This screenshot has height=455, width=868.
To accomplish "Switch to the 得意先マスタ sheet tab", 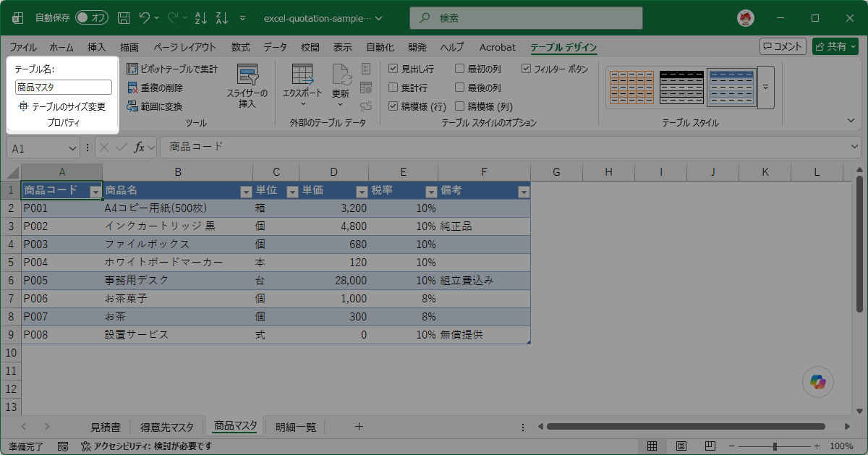I will tap(167, 427).
